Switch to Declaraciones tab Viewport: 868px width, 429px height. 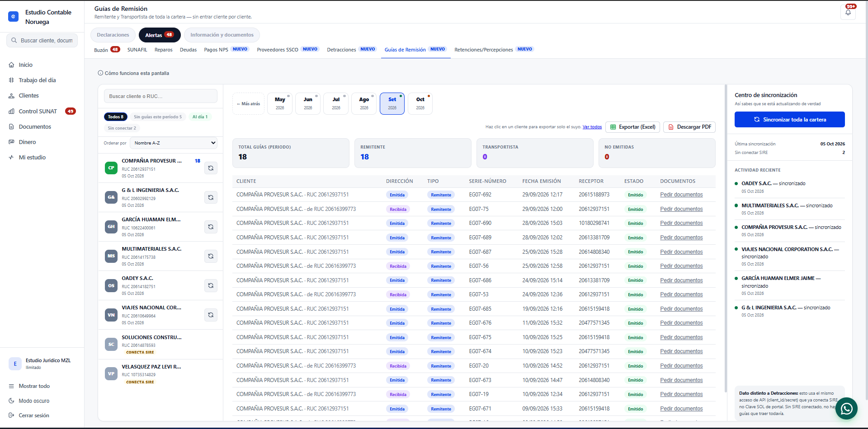[x=113, y=35]
